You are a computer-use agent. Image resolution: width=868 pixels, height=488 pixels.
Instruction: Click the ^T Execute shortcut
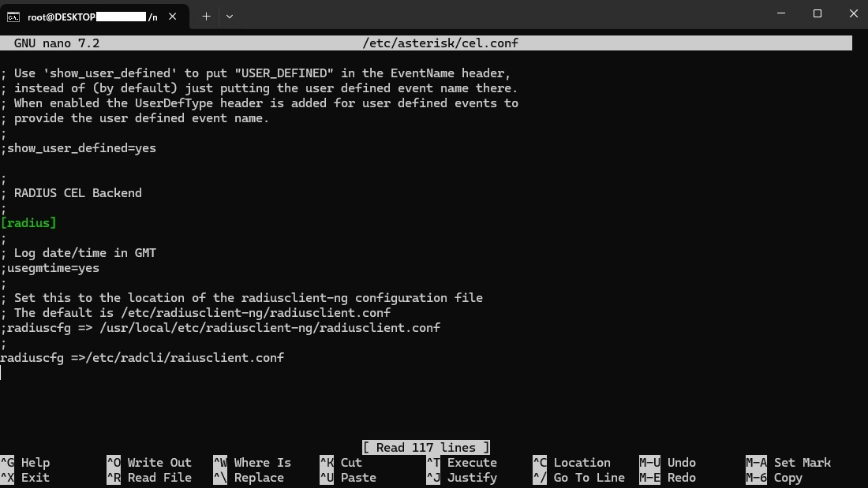[x=462, y=463]
